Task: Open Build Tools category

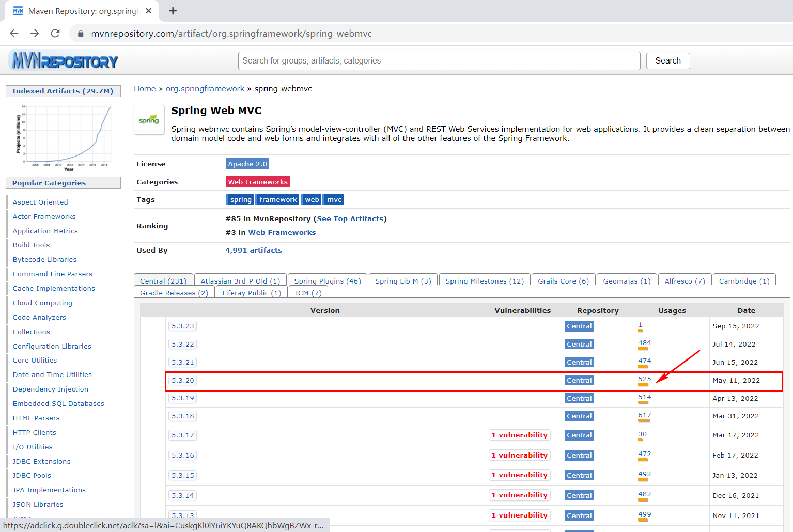Action: pos(31,245)
